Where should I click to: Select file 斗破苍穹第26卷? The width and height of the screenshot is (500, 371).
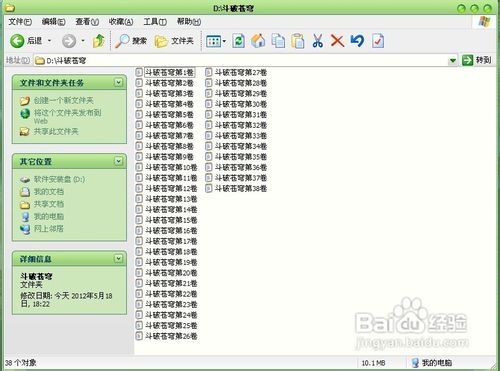[x=171, y=336]
